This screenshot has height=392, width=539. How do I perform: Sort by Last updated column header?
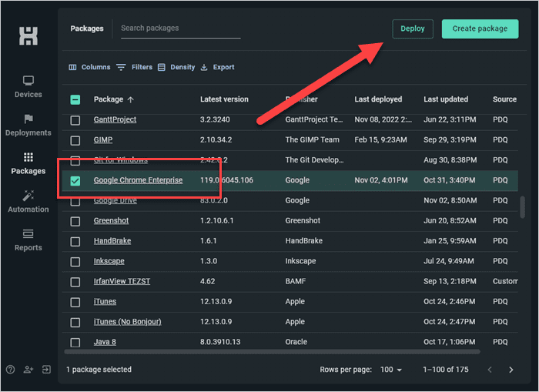[x=446, y=99]
